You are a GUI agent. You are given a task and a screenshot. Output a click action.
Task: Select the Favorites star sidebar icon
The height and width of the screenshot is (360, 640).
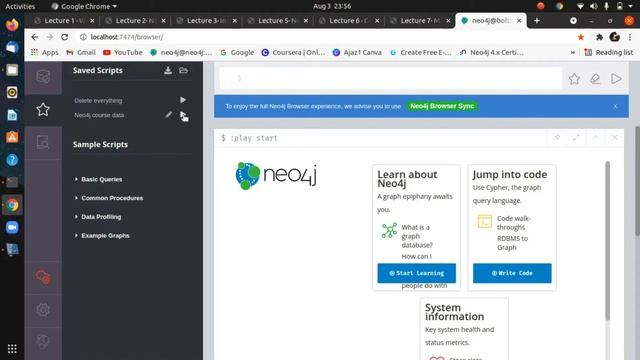pyautogui.click(x=43, y=109)
